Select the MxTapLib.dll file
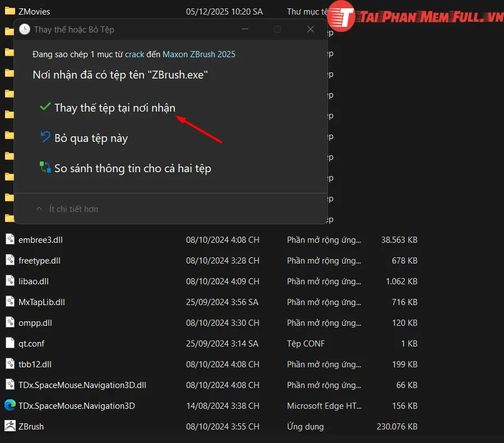This screenshot has width=504, height=443. (x=41, y=302)
